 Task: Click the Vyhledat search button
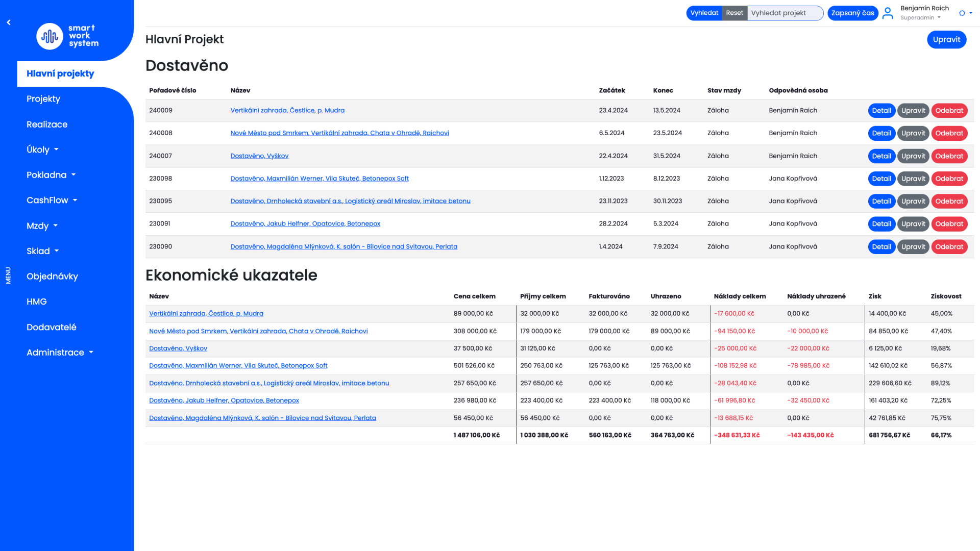(x=704, y=13)
